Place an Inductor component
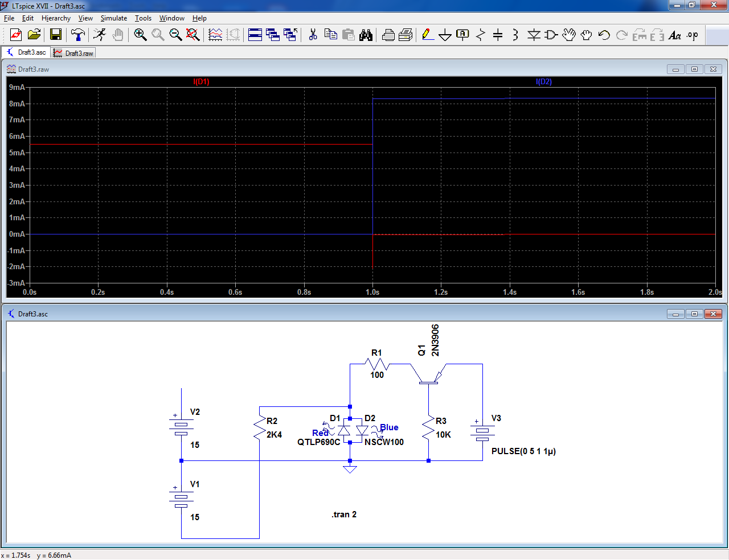 pyautogui.click(x=515, y=35)
